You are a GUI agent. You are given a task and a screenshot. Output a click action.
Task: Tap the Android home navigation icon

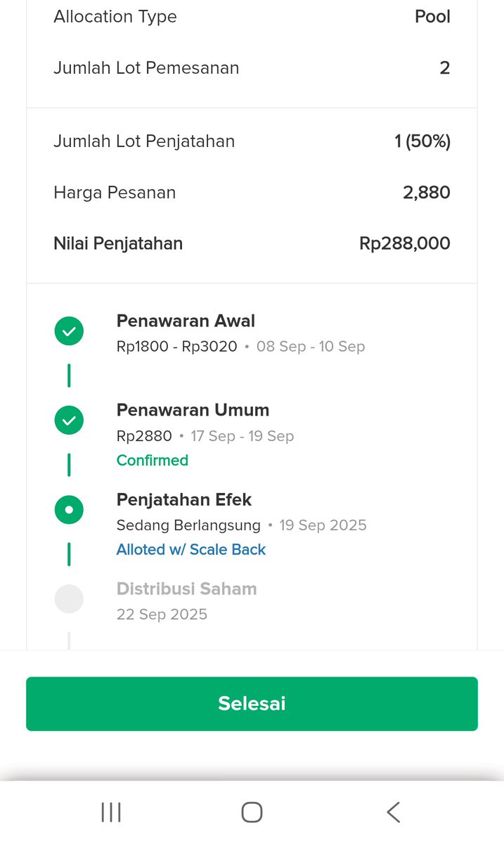tap(252, 812)
